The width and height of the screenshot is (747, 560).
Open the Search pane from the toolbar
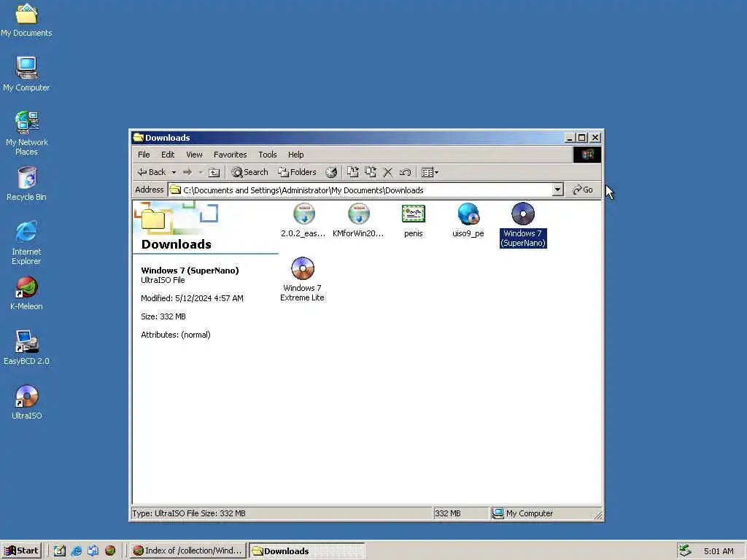click(x=249, y=172)
